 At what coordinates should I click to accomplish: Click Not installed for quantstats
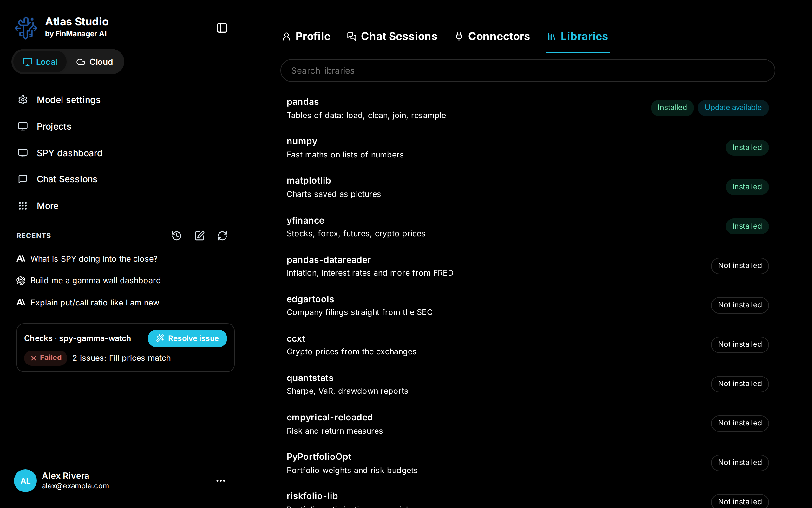point(740,384)
